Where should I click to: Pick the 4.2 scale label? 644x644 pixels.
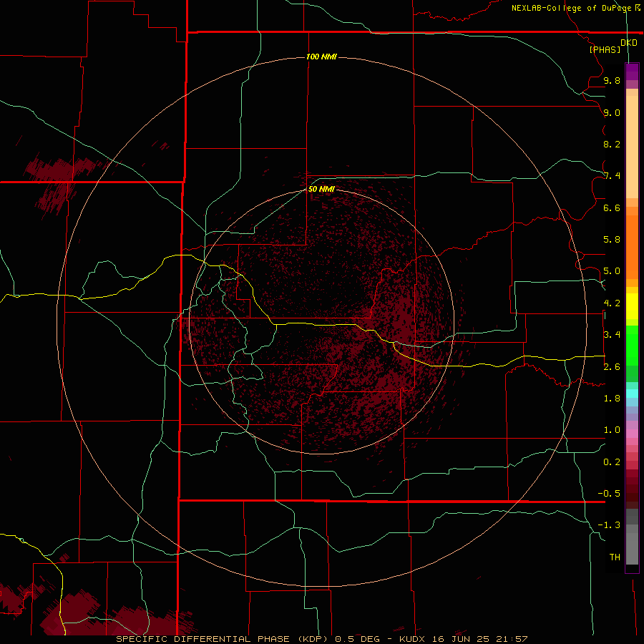click(x=612, y=303)
